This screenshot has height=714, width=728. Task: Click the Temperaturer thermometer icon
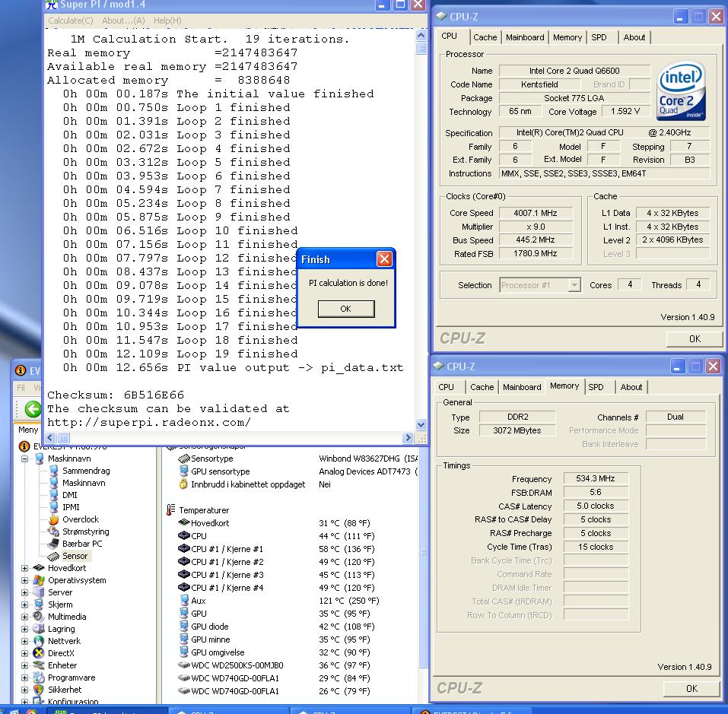point(170,510)
